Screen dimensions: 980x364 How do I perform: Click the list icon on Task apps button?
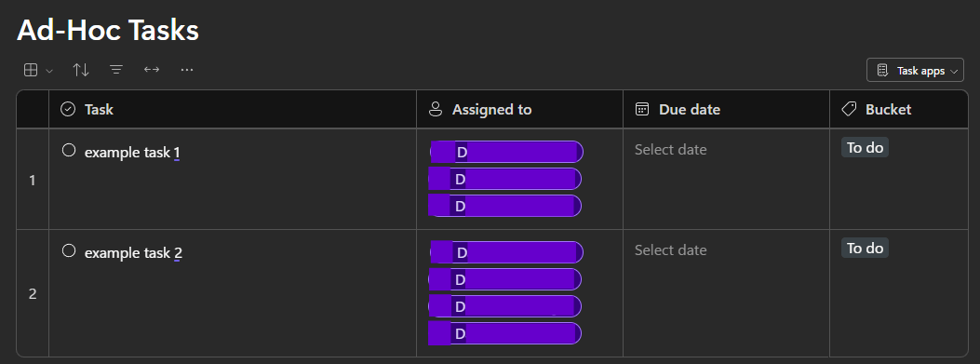click(x=882, y=70)
